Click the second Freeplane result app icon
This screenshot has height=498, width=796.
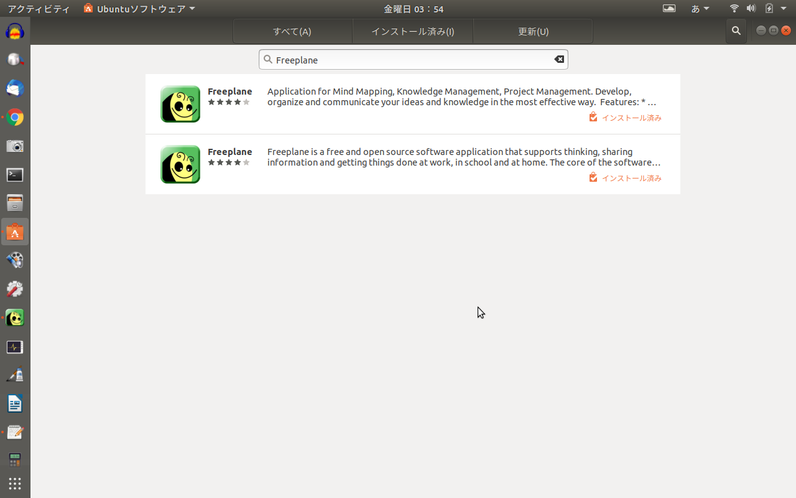coord(180,164)
